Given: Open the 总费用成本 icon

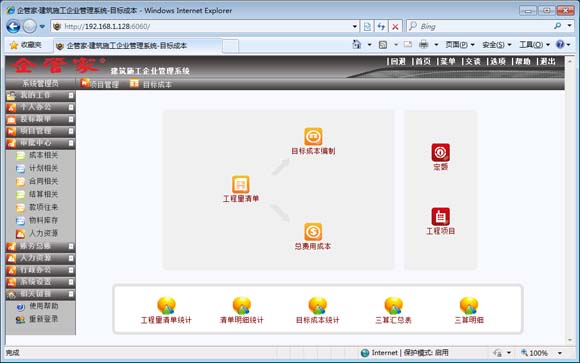Looking at the screenshot, I should tap(313, 232).
